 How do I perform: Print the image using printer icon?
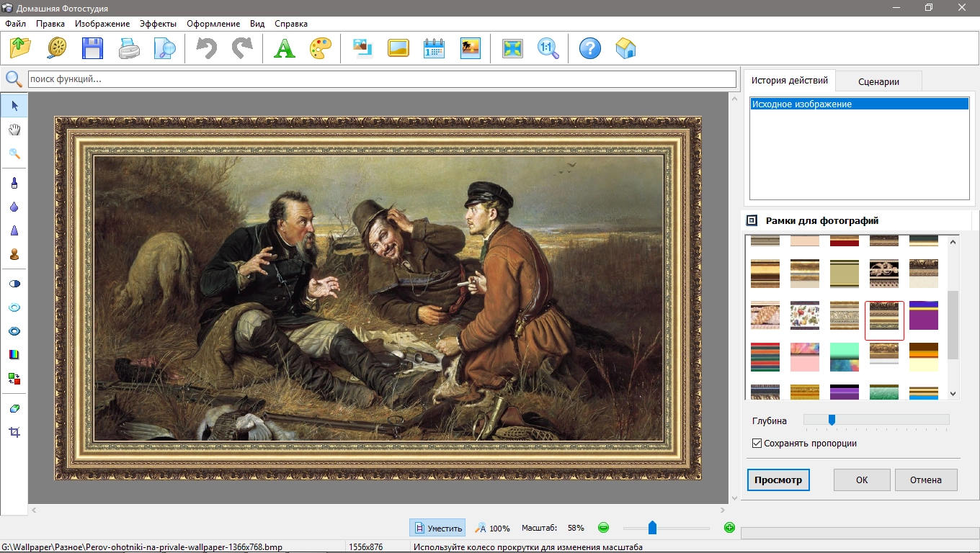pos(129,48)
